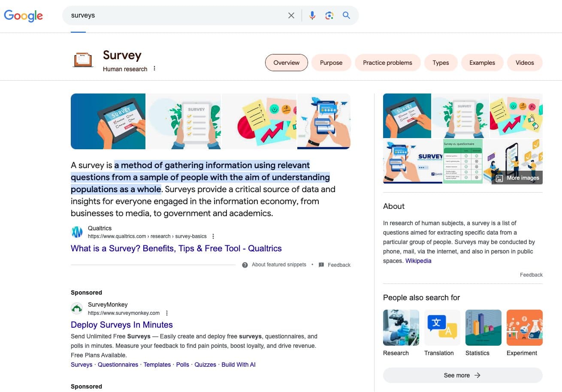Open the Survey vs. questionnaire table image
Image resolution: width=562 pixels, height=392 pixels.
pyautogui.click(x=462, y=161)
